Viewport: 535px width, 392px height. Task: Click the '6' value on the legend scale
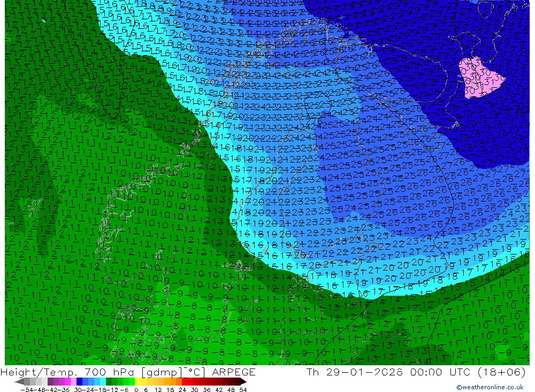(146, 390)
